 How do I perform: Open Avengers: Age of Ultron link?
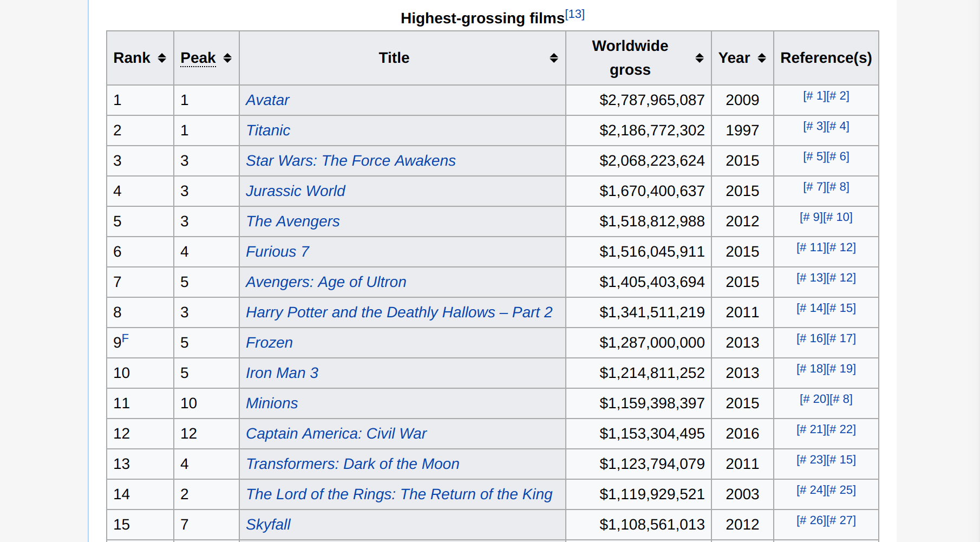(326, 282)
